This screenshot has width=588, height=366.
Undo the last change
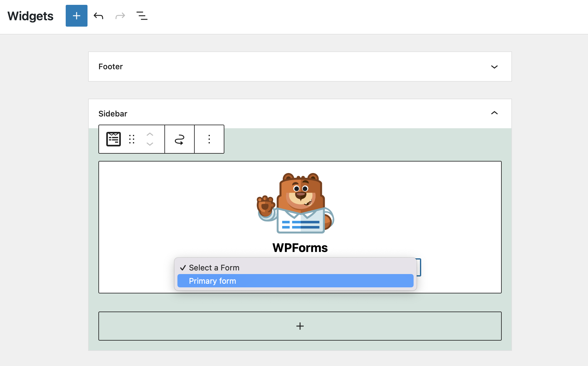98,16
